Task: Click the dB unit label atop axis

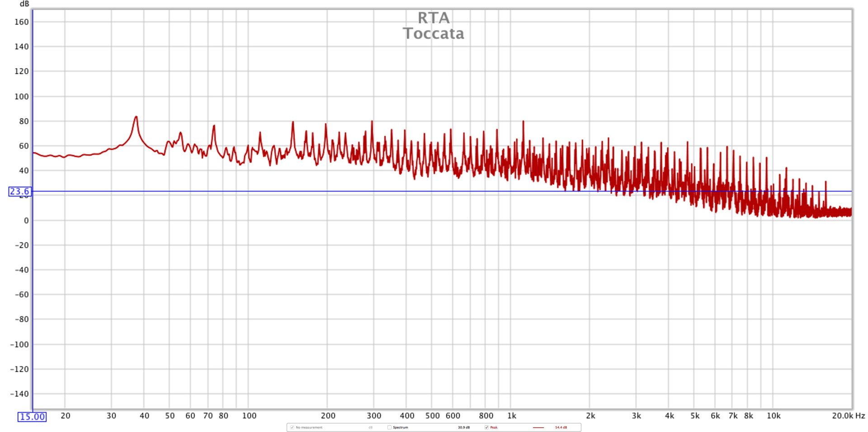Action: (24, 4)
